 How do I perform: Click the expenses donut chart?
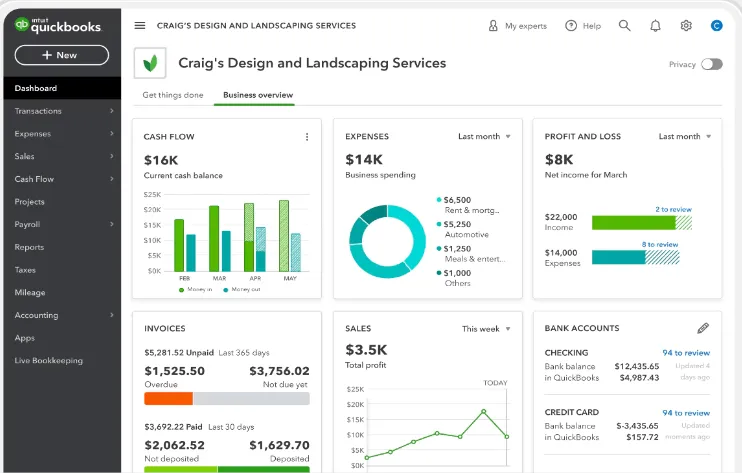(x=388, y=241)
